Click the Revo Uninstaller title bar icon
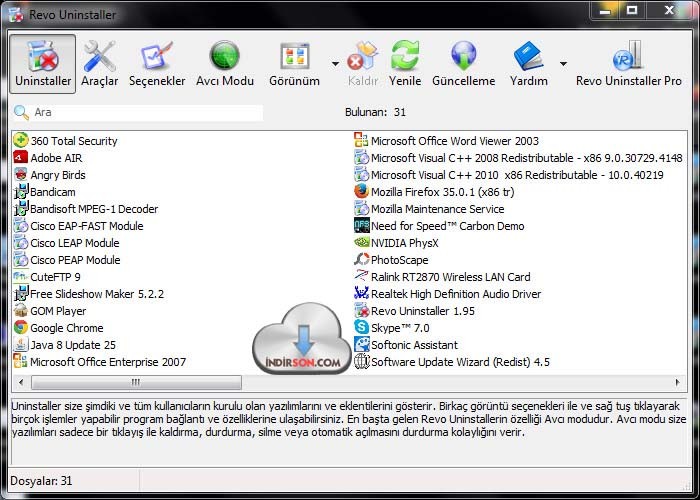 [17, 14]
